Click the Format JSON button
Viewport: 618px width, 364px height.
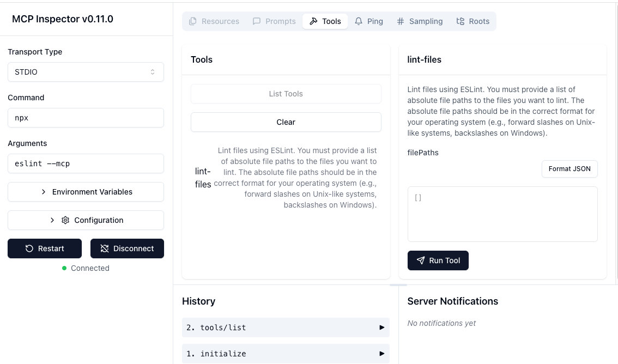569,168
